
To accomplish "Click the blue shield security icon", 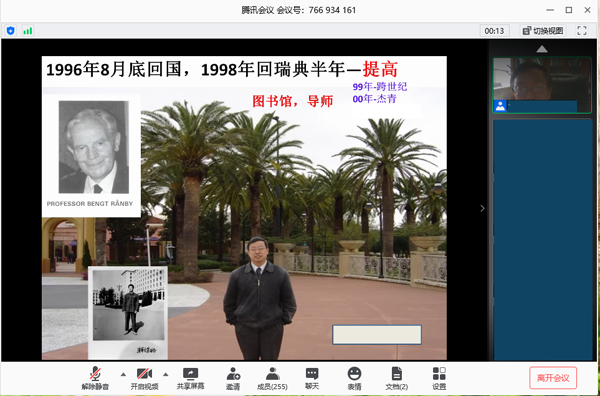I will [11, 31].
